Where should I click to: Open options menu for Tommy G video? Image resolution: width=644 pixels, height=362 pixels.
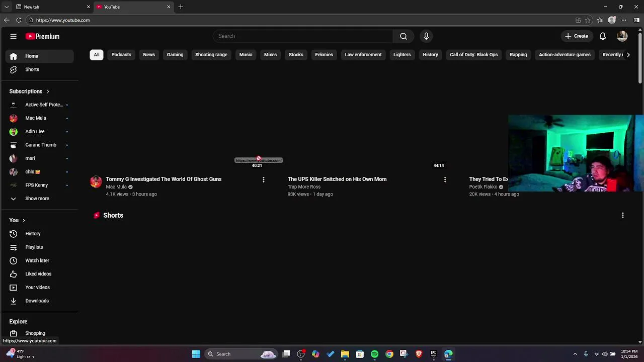(263, 179)
